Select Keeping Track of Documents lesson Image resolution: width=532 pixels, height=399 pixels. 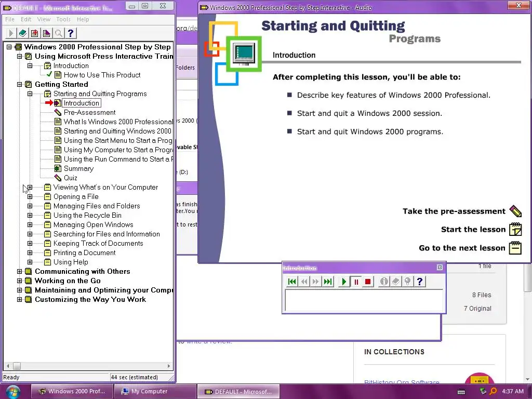98,243
